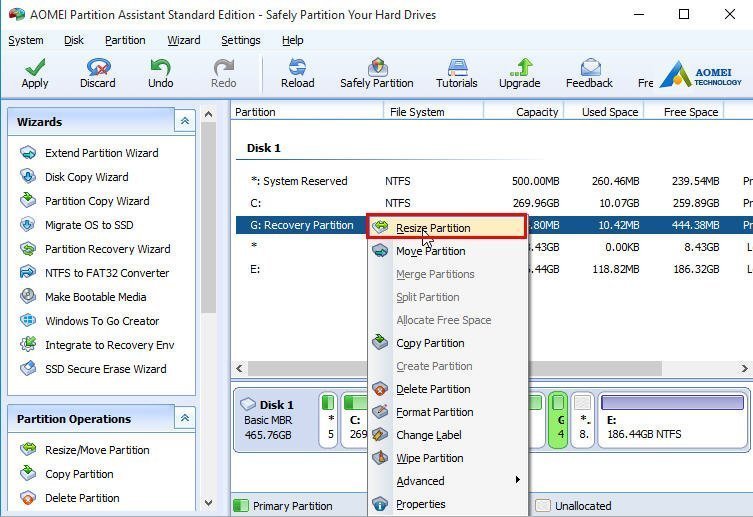Select Change Label in context menu
The width and height of the screenshot is (753, 517).
448,435
